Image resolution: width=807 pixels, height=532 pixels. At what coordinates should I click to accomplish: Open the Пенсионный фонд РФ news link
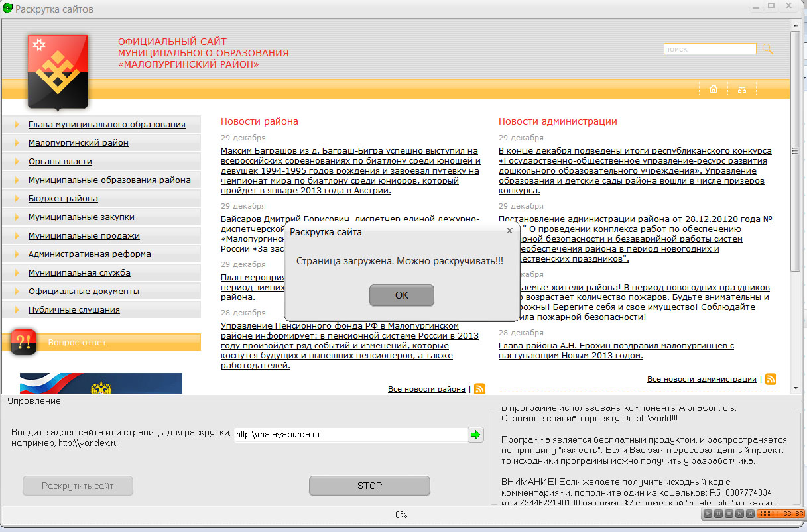point(349,346)
